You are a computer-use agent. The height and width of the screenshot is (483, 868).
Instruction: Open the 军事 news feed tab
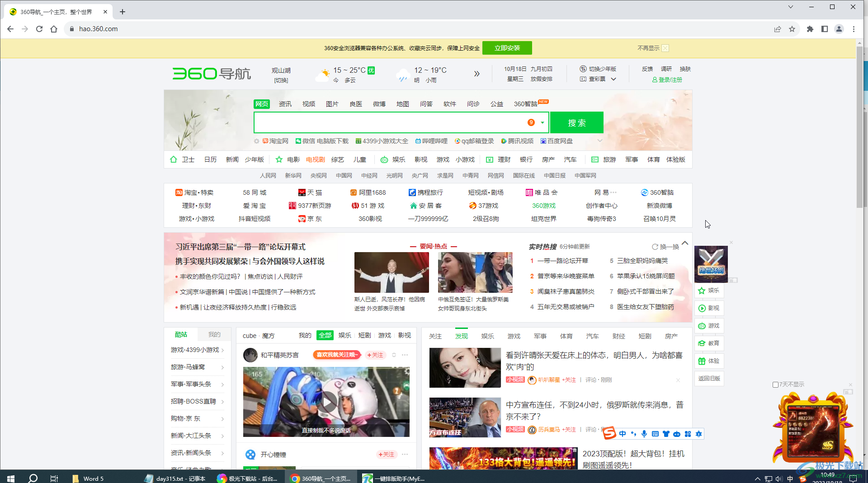coord(540,336)
